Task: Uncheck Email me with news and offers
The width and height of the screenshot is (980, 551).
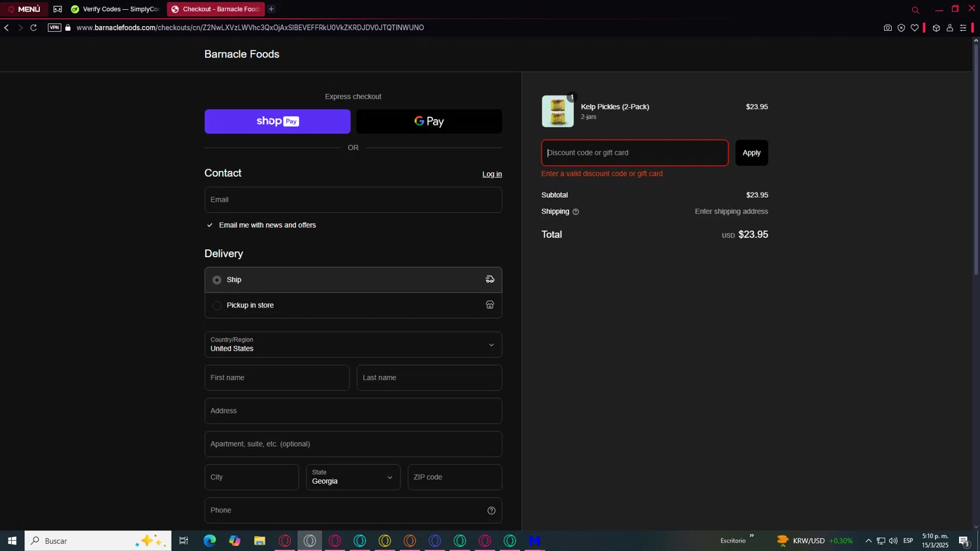Action: click(210, 225)
